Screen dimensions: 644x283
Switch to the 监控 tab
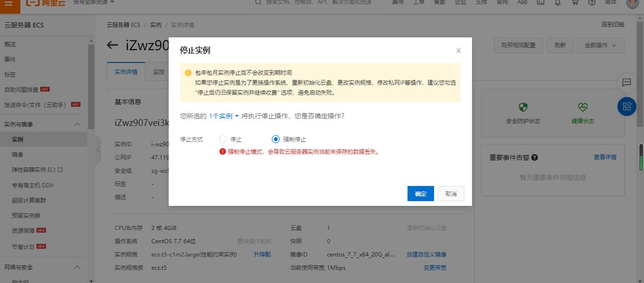point(159,72)
